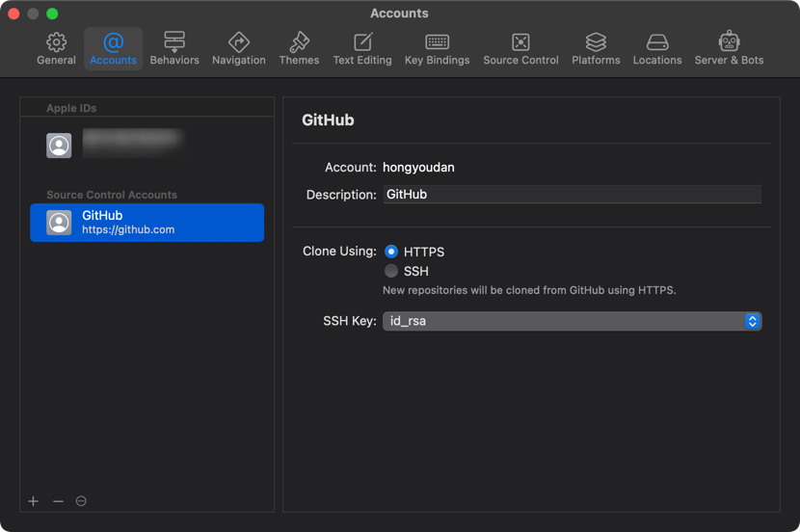This screenshot has height=532, width=800.
Task: Select the blurred Apple ID account
Action: 147,145
